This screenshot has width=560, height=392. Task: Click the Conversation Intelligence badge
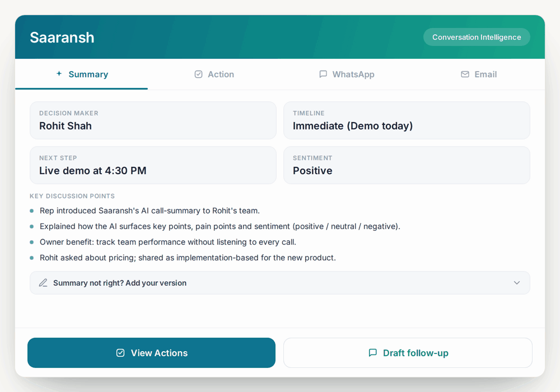[477, 37]
